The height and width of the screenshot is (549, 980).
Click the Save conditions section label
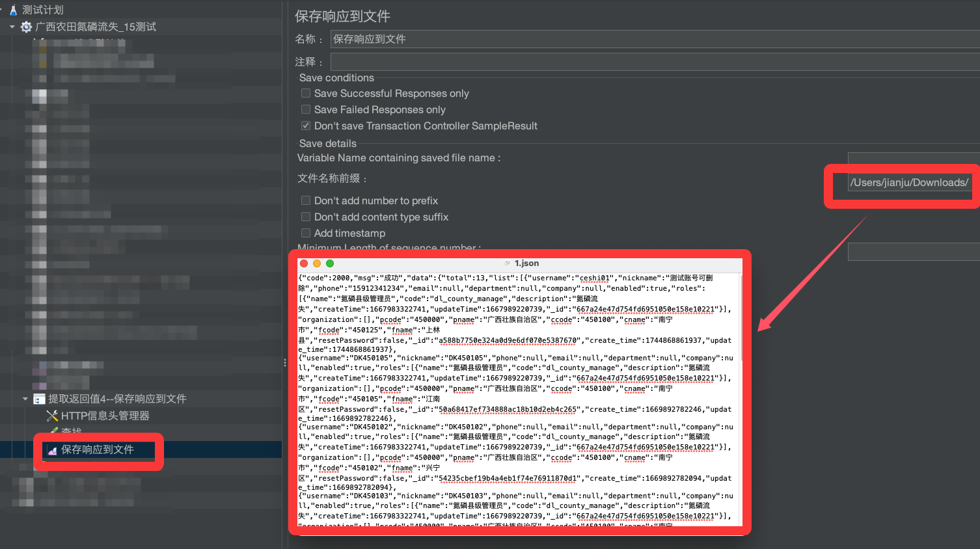[x=336, y=78]
